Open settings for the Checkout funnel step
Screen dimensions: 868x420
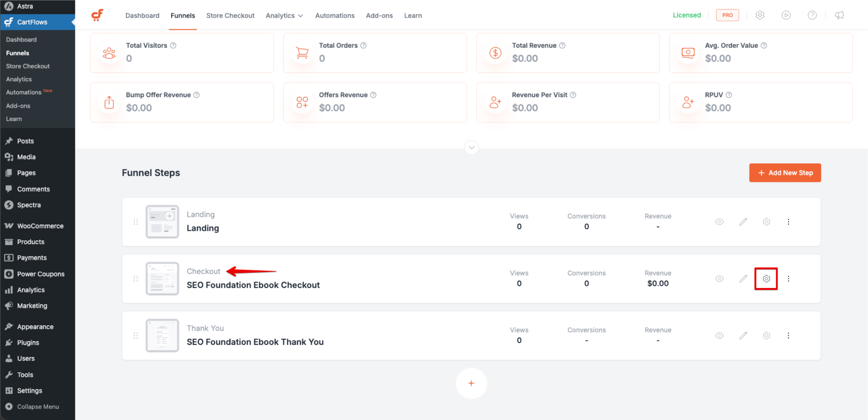coord(766,279)
